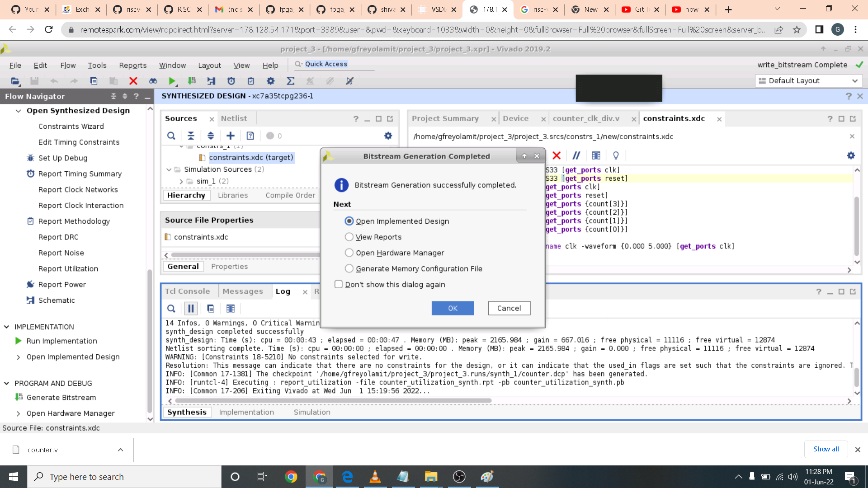Open the Default Layout dropdown
Screen dimensions: 868x488
(x=808, y=80)
